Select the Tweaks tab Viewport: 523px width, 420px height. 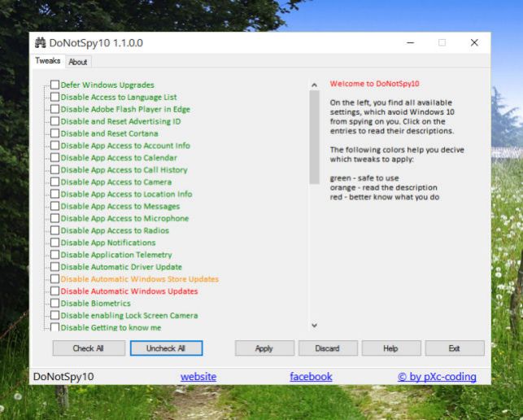click(48, 61)
